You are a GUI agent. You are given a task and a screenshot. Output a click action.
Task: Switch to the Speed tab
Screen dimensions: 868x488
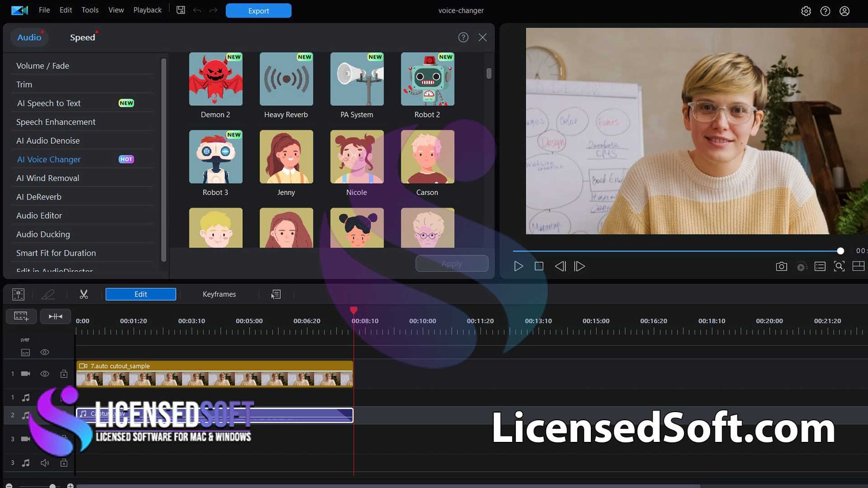[82, 37]
